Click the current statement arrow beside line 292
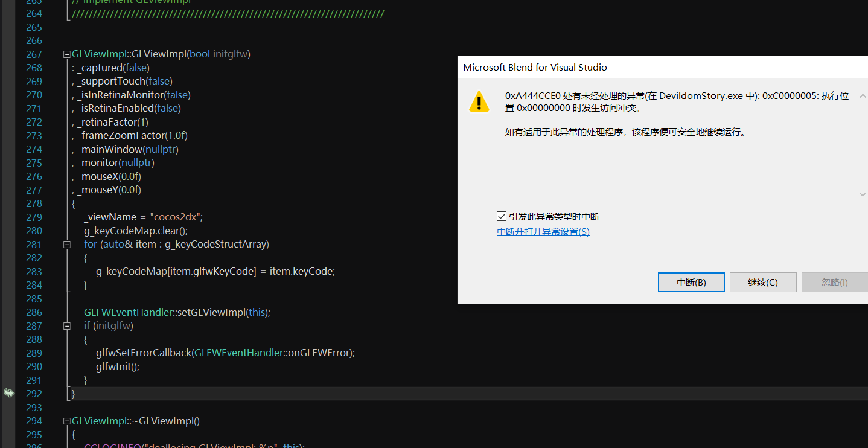Screen dimensions: 868x448 tap(8, 393)
